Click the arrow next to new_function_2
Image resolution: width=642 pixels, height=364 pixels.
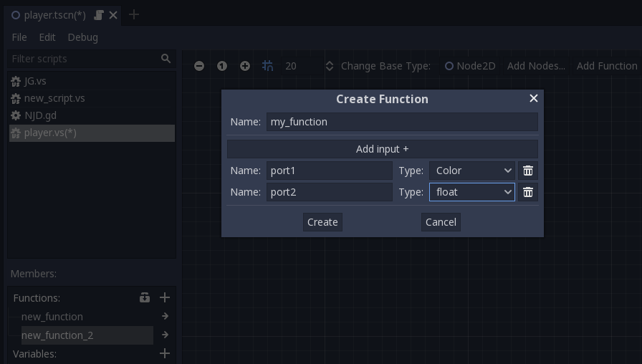[165, 335]
